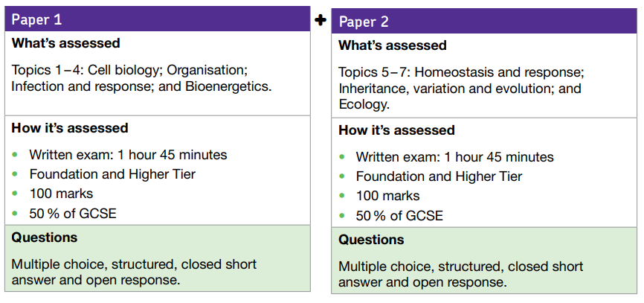Click Paper 1 How it's assessed heading
Screen dimensions: 644x303
(70, 128)
